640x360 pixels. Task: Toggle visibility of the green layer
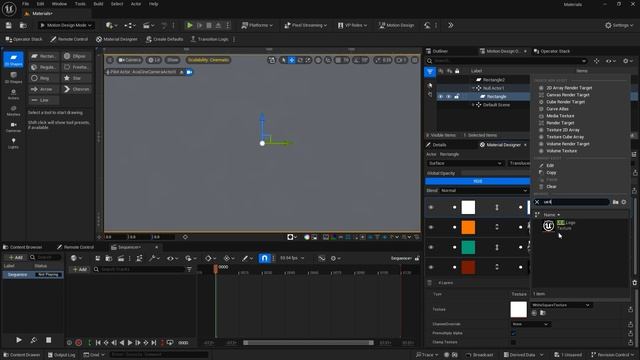431,247
